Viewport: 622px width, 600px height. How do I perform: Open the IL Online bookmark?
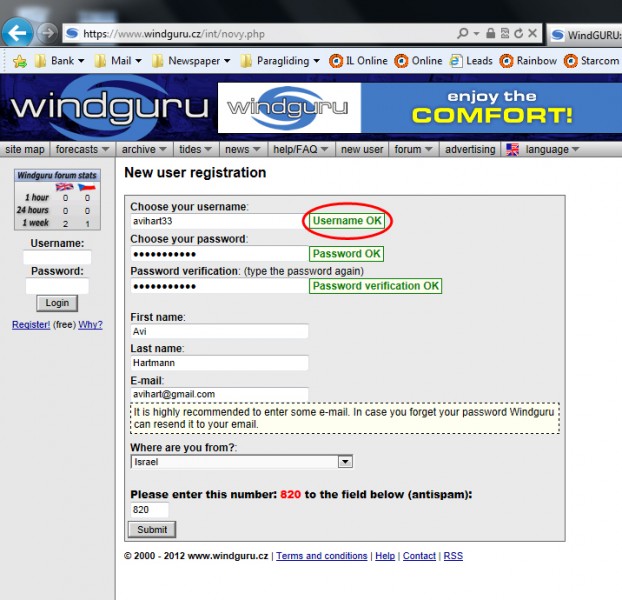point(358,61)
